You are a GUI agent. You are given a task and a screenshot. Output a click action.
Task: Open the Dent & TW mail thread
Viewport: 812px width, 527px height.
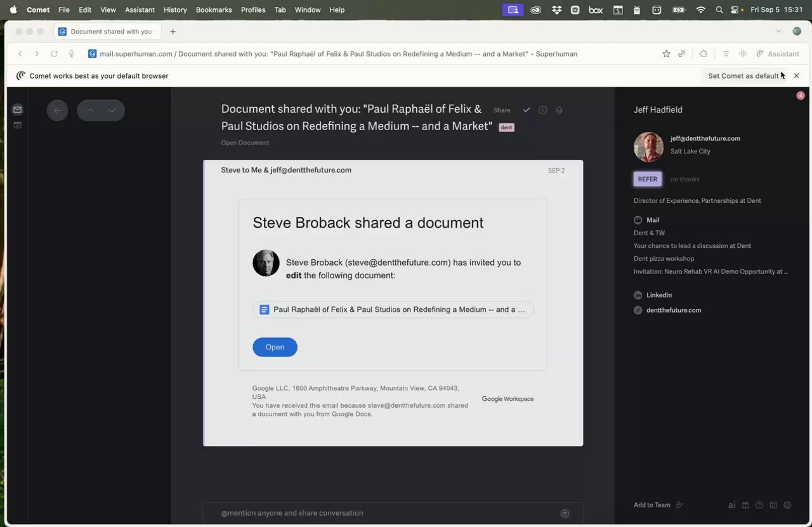[x=649, y=233]
